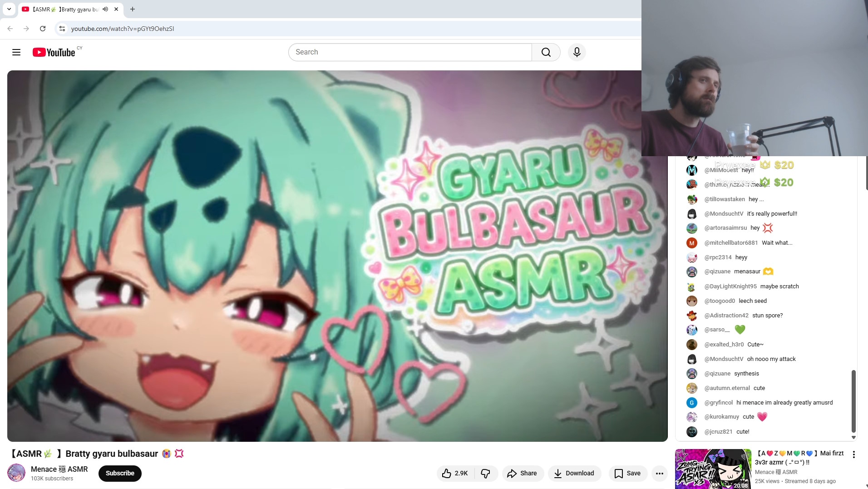Click @gryfincol avatar in chat

[x=691, y=403]
